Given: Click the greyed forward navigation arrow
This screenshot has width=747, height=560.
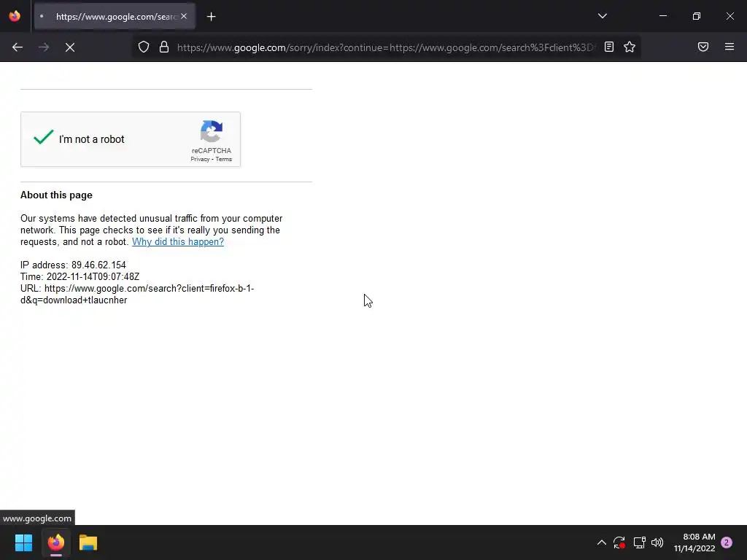Looking at the screenshot, I should (44, 47).
